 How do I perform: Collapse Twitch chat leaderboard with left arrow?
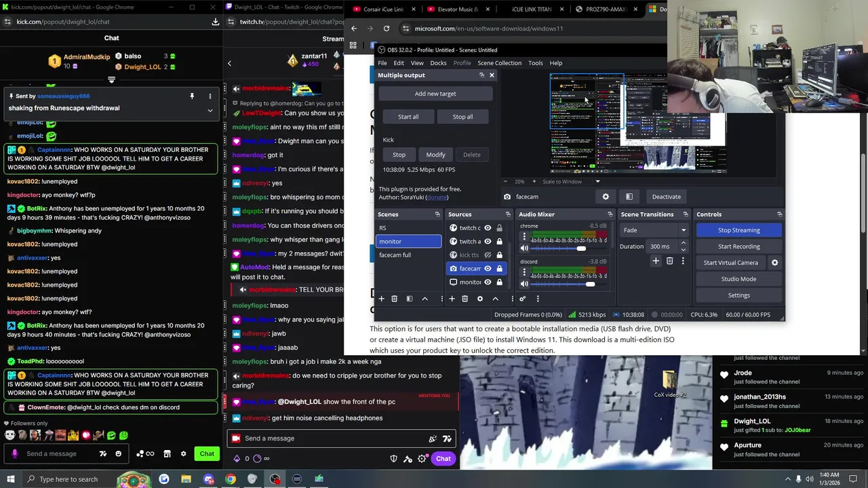[229, 63]
